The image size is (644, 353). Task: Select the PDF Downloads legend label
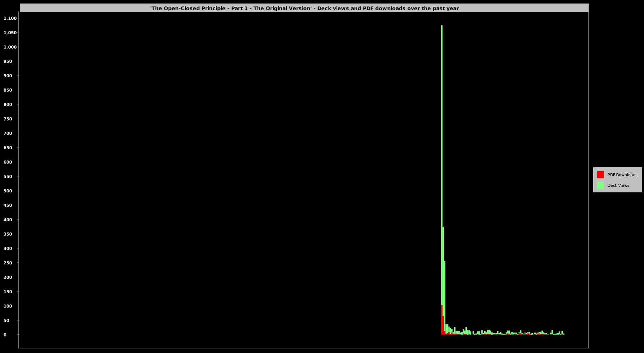pyautogui.click(x=622, y=175)
